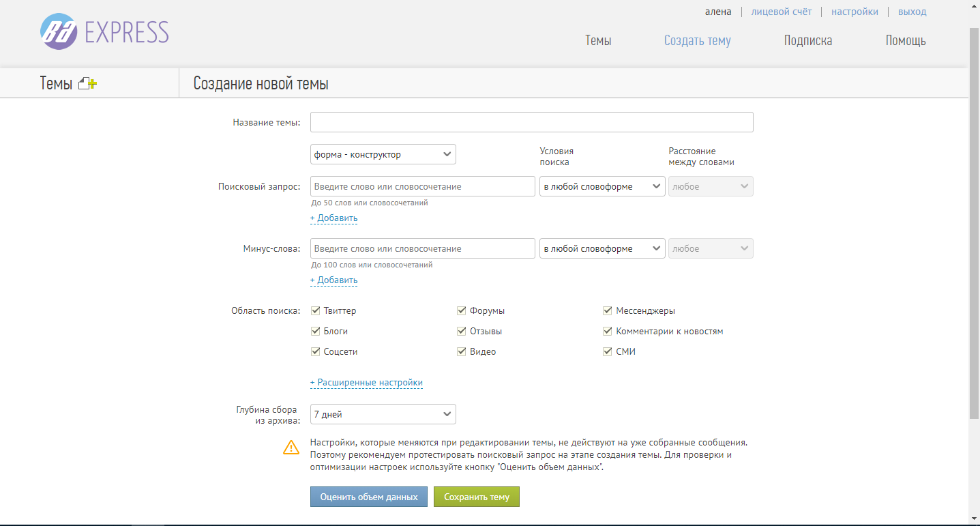Open the Глубина сбора 7 дней dropdown

[383, 414]
